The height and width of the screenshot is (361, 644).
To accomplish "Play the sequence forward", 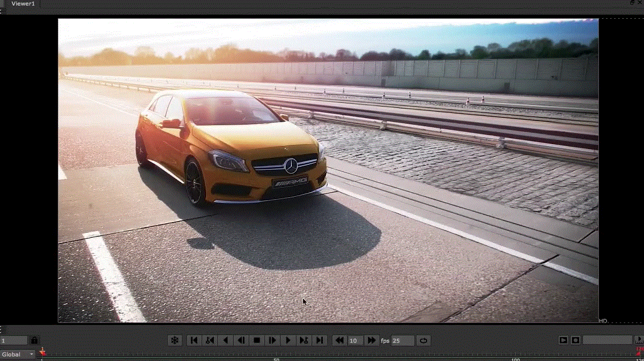I will pyautogui.click(x=288, y=340).
